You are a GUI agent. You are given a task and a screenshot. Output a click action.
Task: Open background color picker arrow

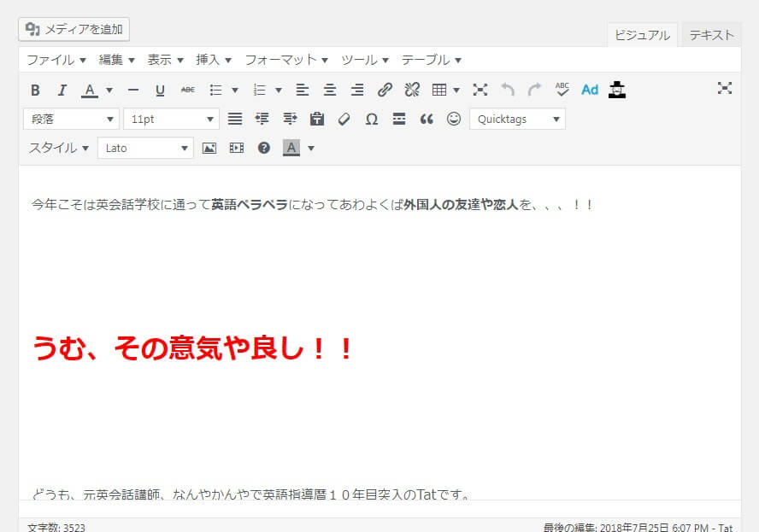click(311, 148)
